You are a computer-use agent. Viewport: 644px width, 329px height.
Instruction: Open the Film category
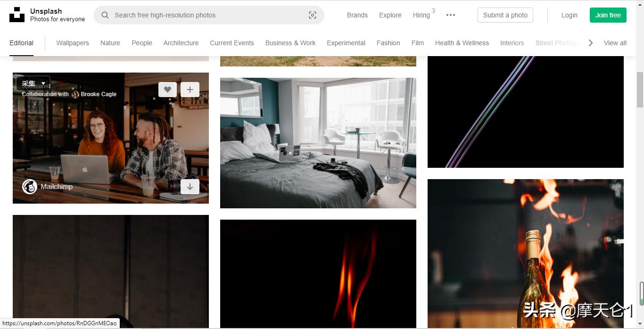(x=418, y=43)
